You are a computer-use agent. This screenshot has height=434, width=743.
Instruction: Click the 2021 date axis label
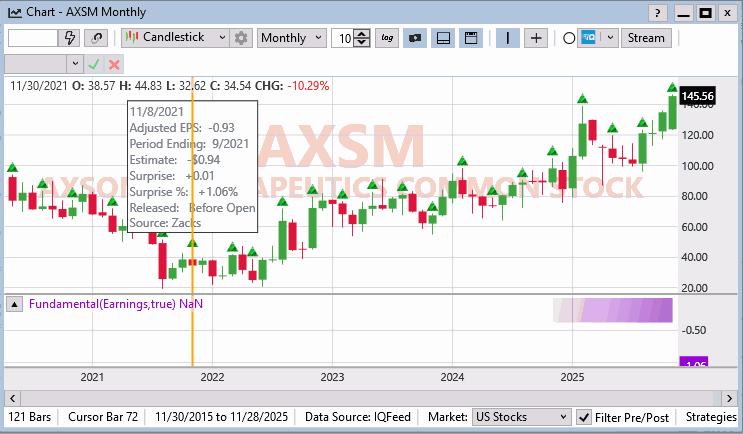pos(92,377)
